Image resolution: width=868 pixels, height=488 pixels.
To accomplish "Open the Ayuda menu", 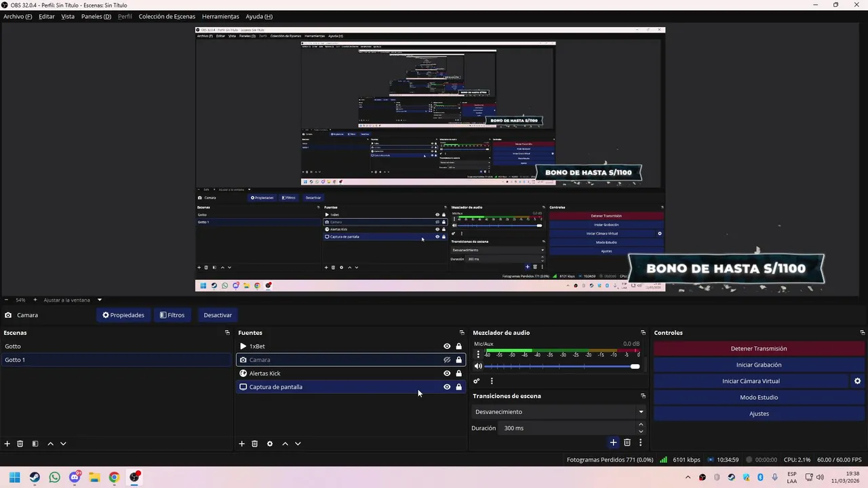I will pyautogui.click(x=259, y=16).
